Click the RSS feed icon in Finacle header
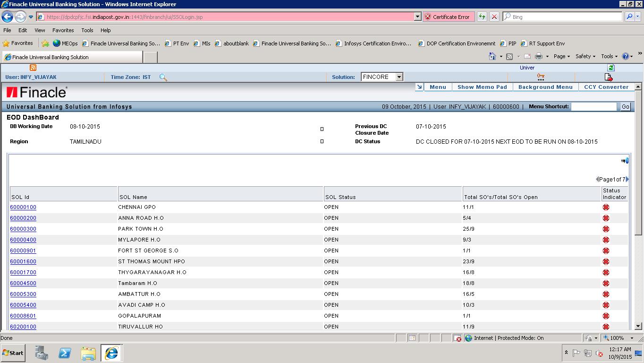Image resolution: width=644 pixels, height=363 pixels. [x=33, y=68]
